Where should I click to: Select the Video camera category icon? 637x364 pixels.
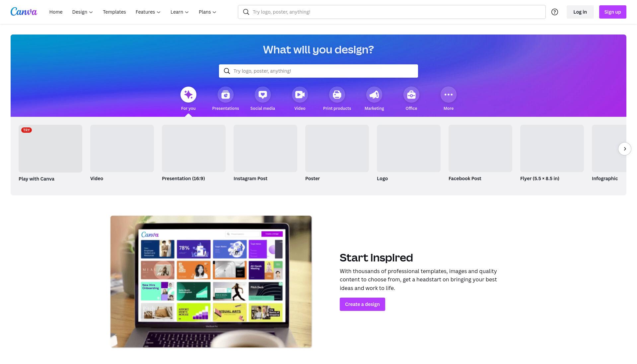pos(300,95)
